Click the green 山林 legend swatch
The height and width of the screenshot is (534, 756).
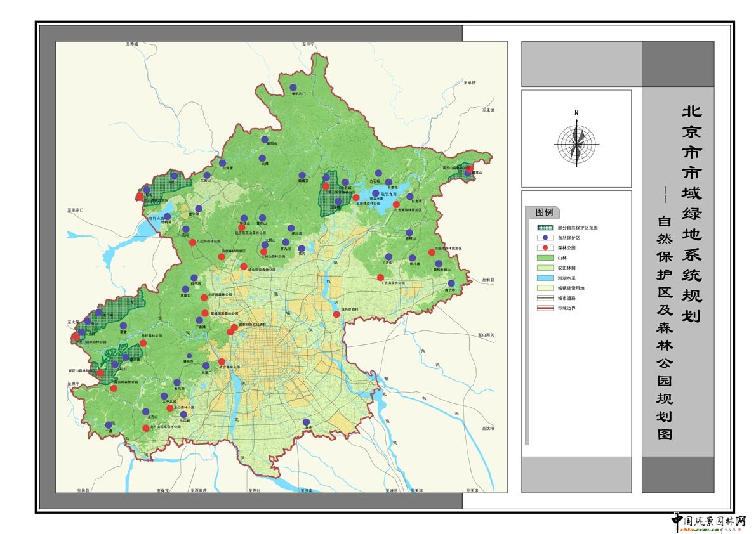pyautogui.click(x=545, y=257)
